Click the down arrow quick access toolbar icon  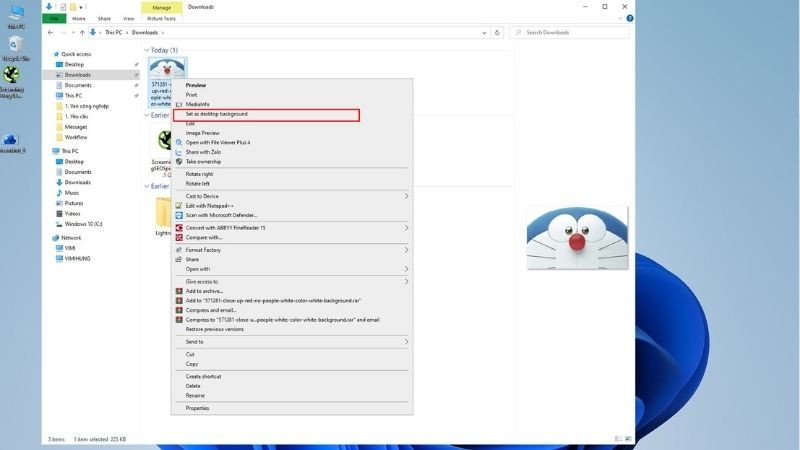pyautogui.click(x=49, y=7)
